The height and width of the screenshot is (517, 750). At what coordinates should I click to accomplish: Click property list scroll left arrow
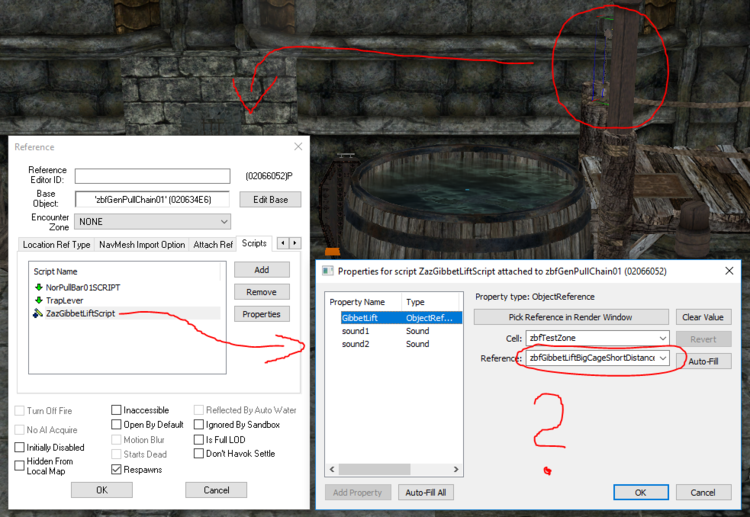point(332,469)
